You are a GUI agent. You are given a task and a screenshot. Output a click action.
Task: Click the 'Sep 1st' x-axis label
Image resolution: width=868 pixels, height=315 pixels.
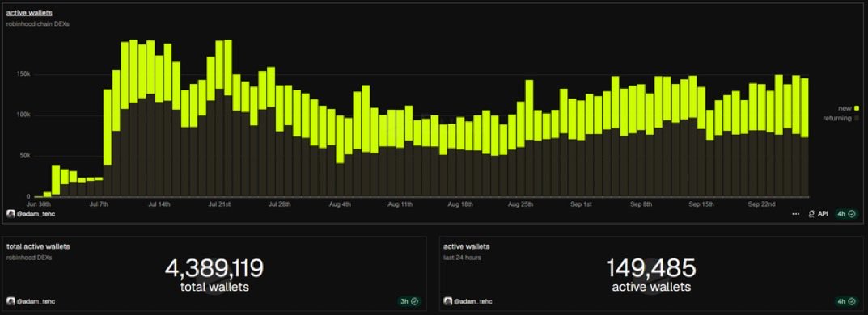tap(582, 204)
